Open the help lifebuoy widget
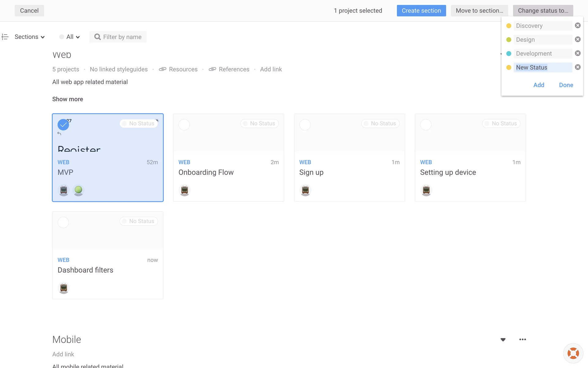This screenshot has height=368, width=588. coord(573,353)
